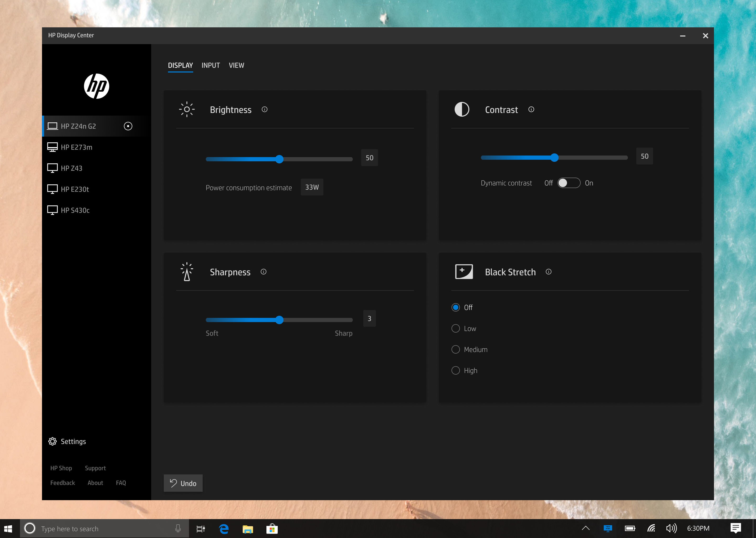Screen dimensions: 756x538
Task: Open the Brightness info tooltip icon
Action: (264, 109)
